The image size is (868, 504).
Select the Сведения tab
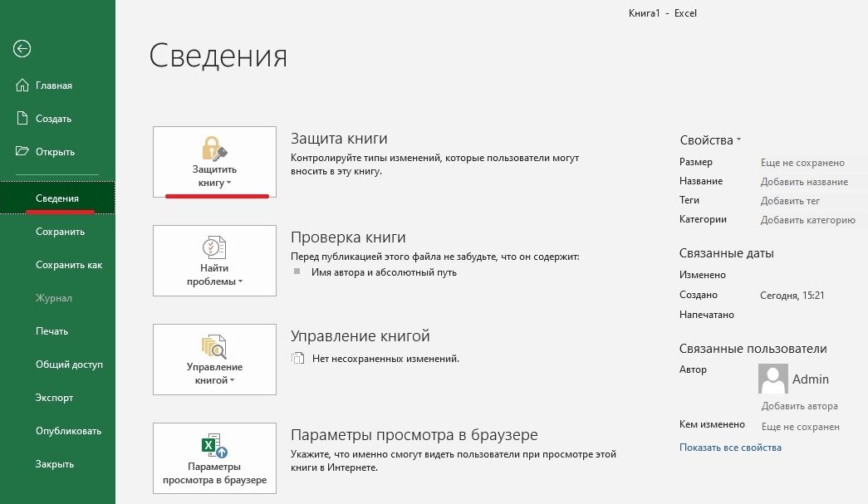pyautogui.click(x=57, y=198)
